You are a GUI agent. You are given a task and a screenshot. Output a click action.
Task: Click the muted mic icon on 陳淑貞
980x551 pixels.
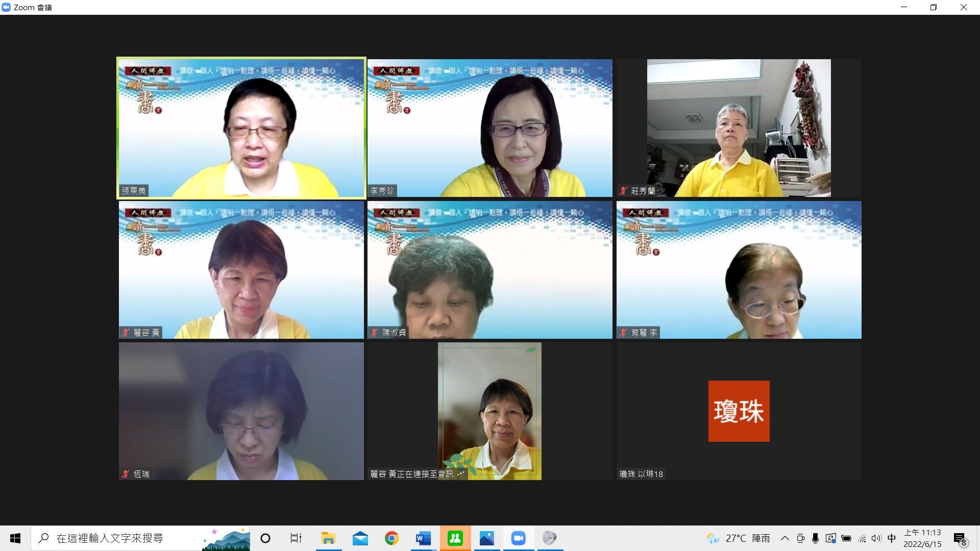click(375, 333)
